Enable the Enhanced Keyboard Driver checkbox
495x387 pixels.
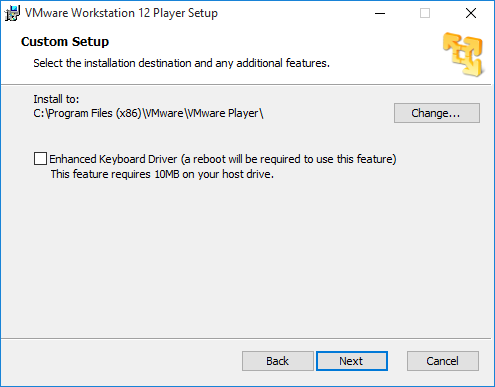(40, 159)
